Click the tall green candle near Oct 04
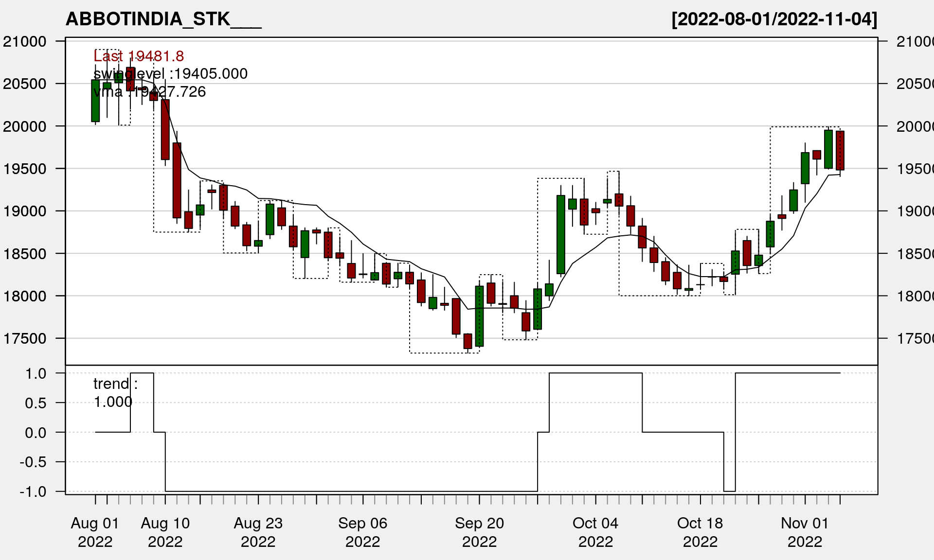 pyautogui.click(x=561, y=234)
